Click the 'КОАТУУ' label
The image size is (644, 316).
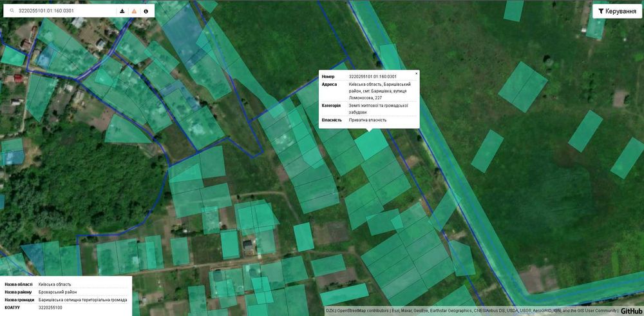coord(12,308)
